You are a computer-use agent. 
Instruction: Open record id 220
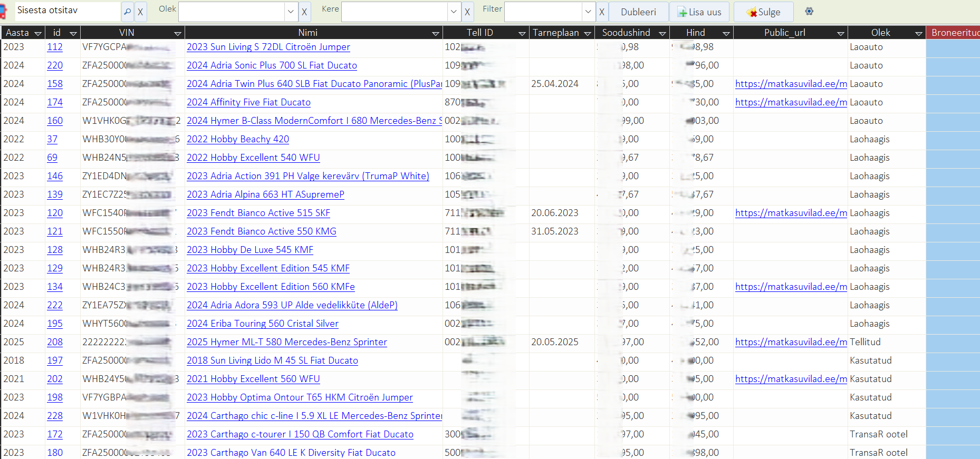click(x=55, y=65)
